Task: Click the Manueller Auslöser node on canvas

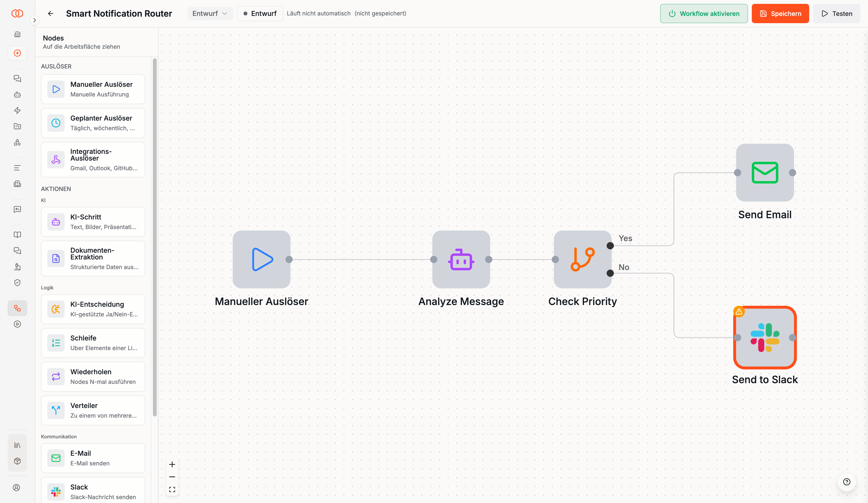Action: (261, 259)
